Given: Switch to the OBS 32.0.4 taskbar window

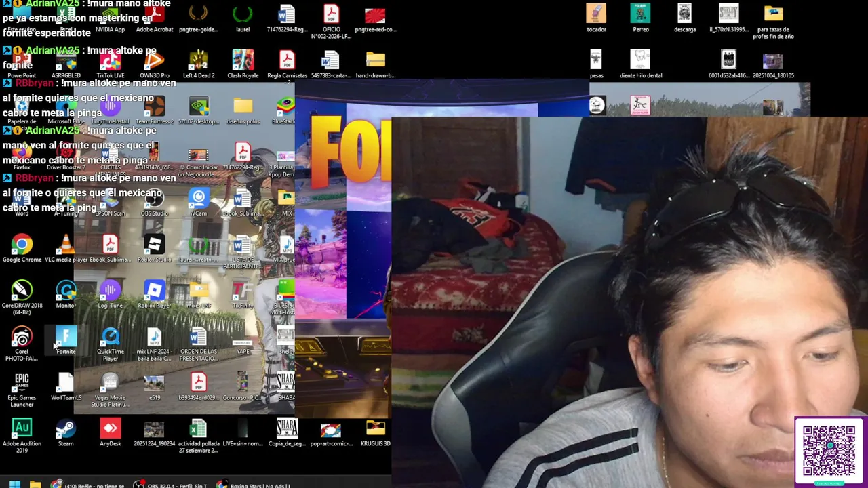Looking at the screenshot, I should [x=170, y=484].
